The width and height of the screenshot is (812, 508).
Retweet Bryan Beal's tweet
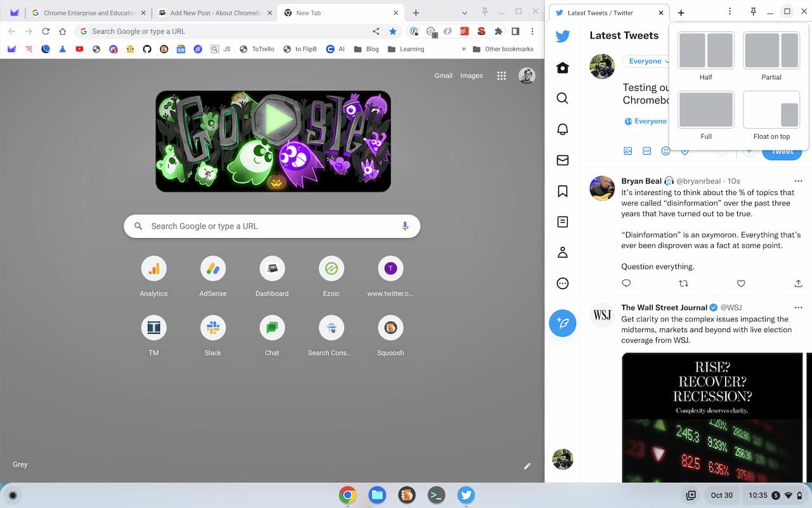point(683,283)
